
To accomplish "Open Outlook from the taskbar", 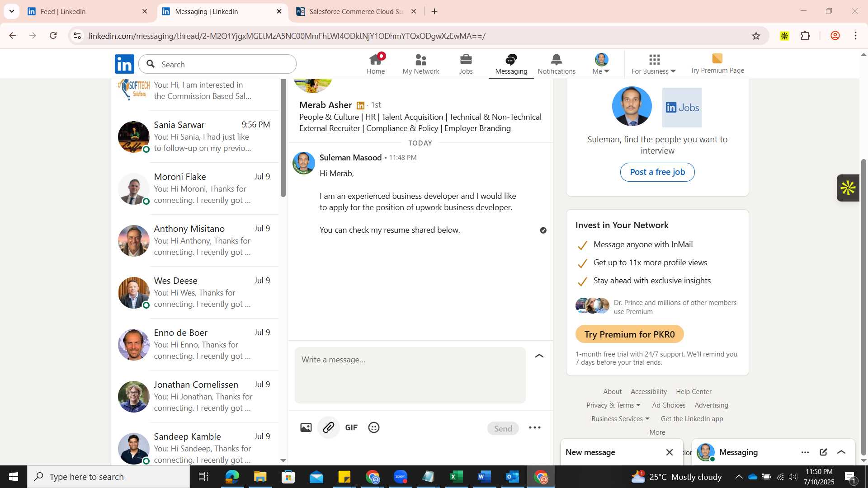I will click(x=512, y=477).
